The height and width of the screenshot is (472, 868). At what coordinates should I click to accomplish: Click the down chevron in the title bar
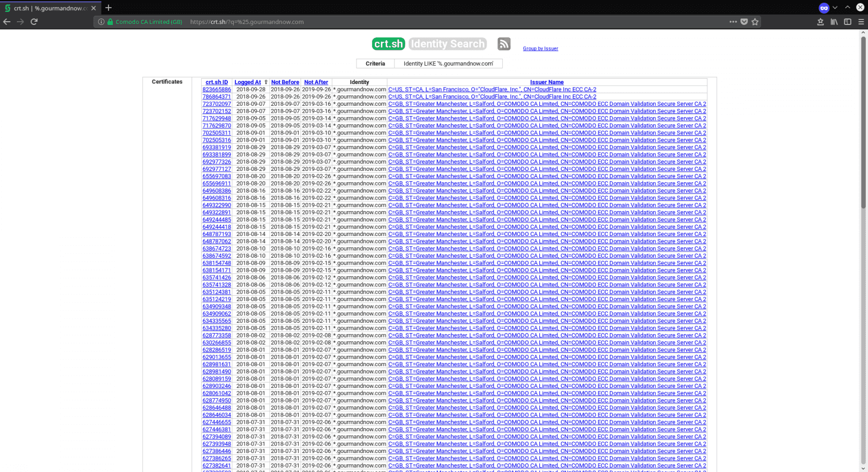835,8
